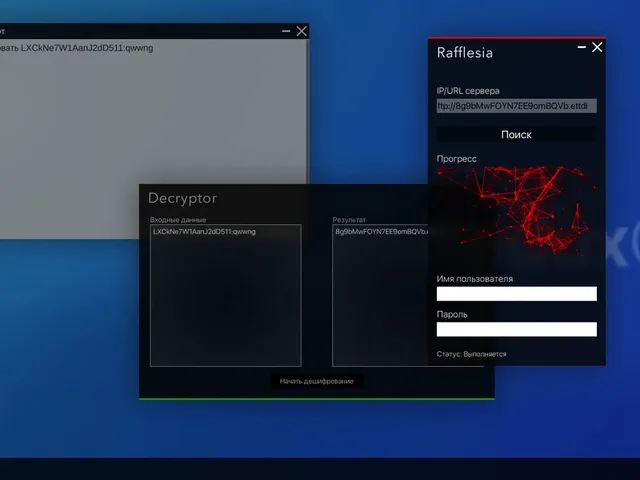
Task: Close the Rafflesia window
Action: click(597, 47)
